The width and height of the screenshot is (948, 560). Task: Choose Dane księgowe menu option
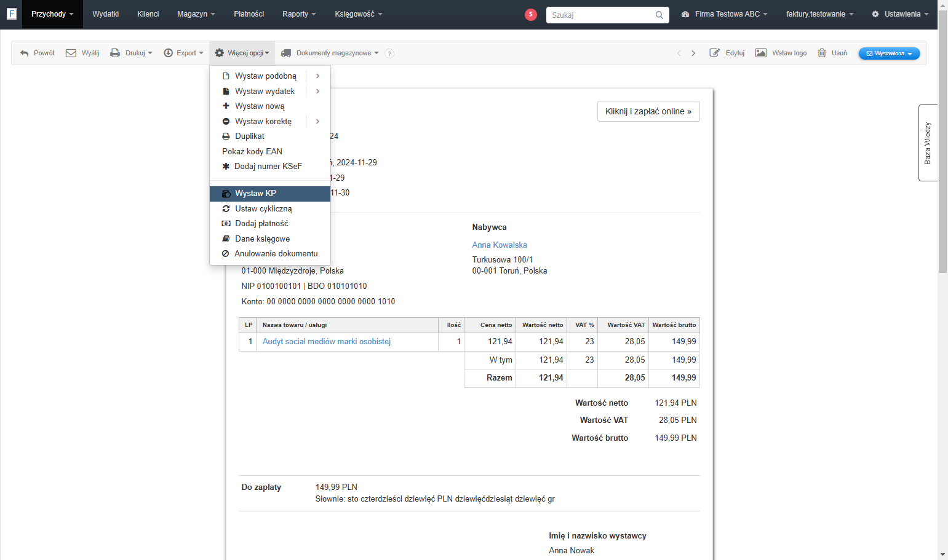coord(270,239)
